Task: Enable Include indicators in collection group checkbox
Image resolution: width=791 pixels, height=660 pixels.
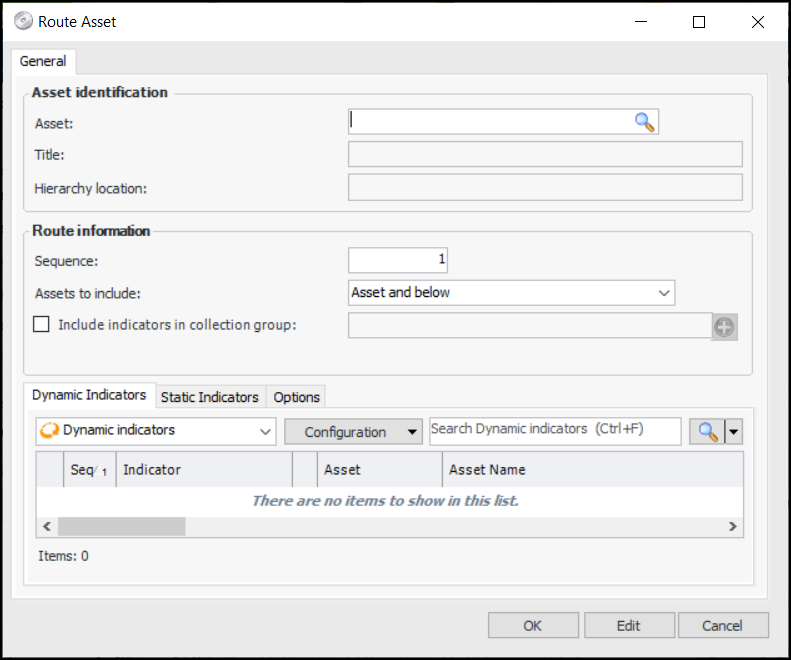Action: (x=42, y=324)
